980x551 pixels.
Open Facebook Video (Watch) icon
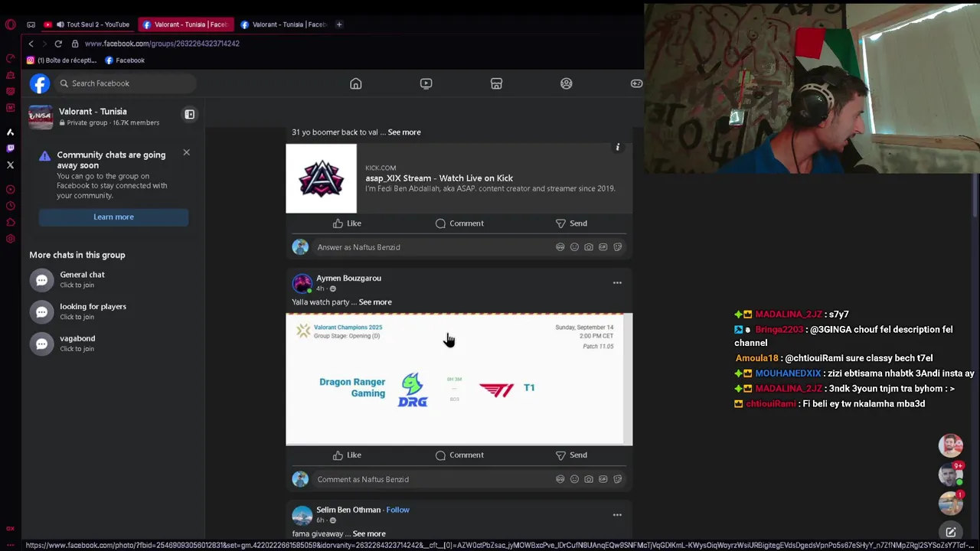[426, 83]
